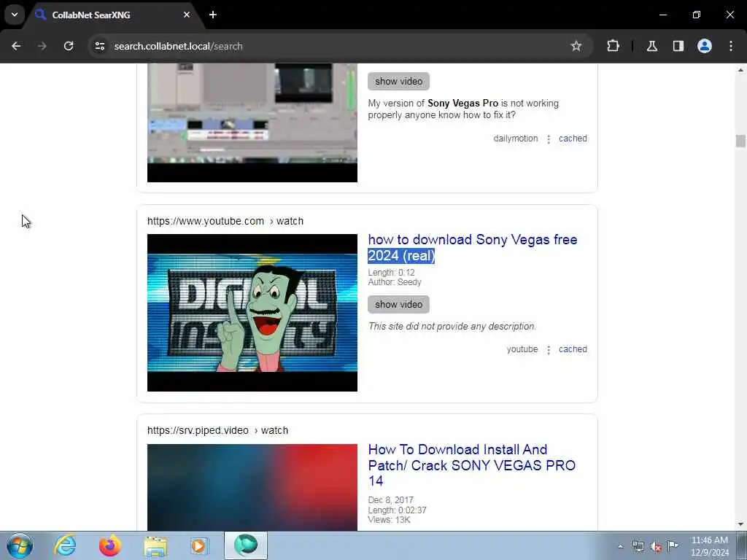Open 'How To Download Install And Patch/ Crack' link
The height and width of the screenshot is (560, 747).
coord(472,465)
